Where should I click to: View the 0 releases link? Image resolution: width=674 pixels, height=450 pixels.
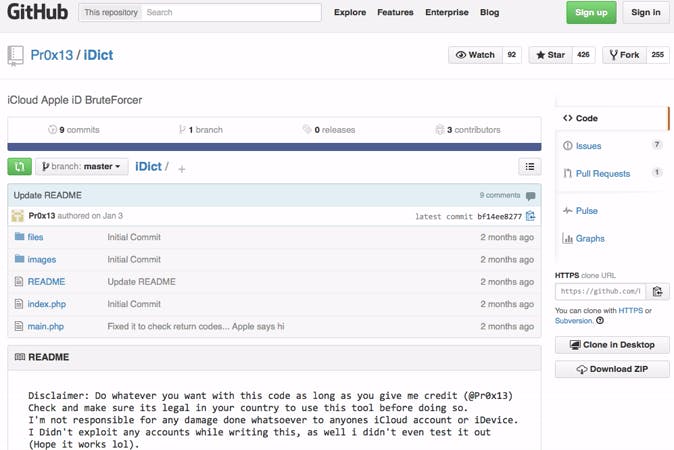click(329, 130)
